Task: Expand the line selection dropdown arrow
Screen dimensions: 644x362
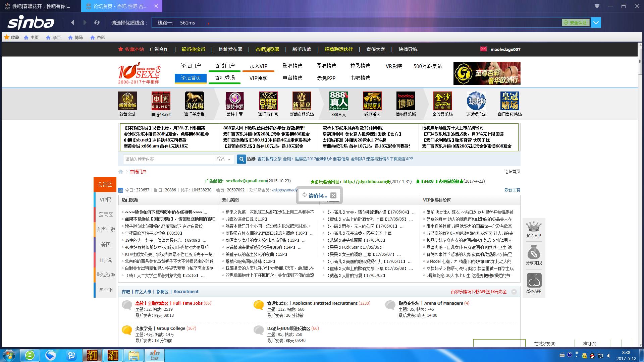Action: pyautogui.click(x=596, y=22)
